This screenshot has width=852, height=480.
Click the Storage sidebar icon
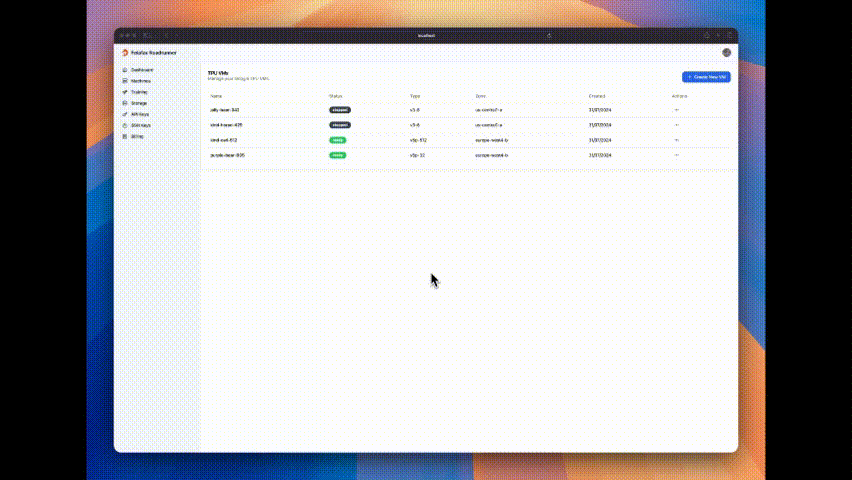coord(124,103)
